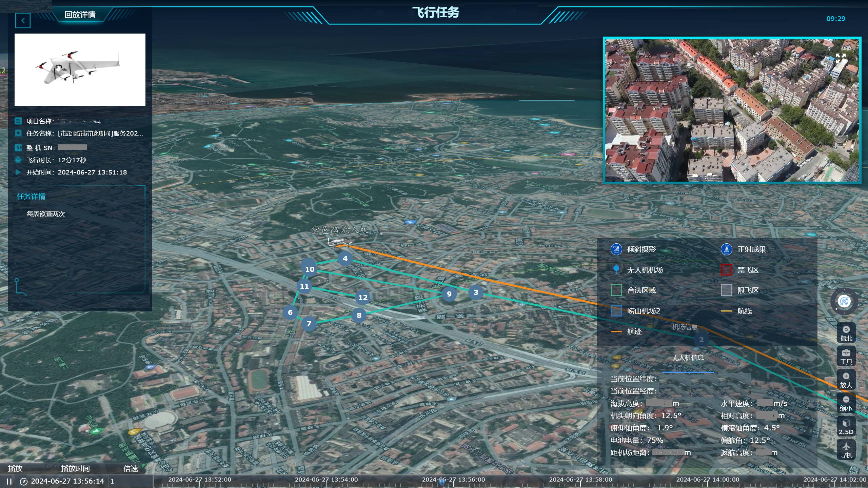Click the playback time clock icon
This screenshot has height=488, width=868.
point(23,481)
